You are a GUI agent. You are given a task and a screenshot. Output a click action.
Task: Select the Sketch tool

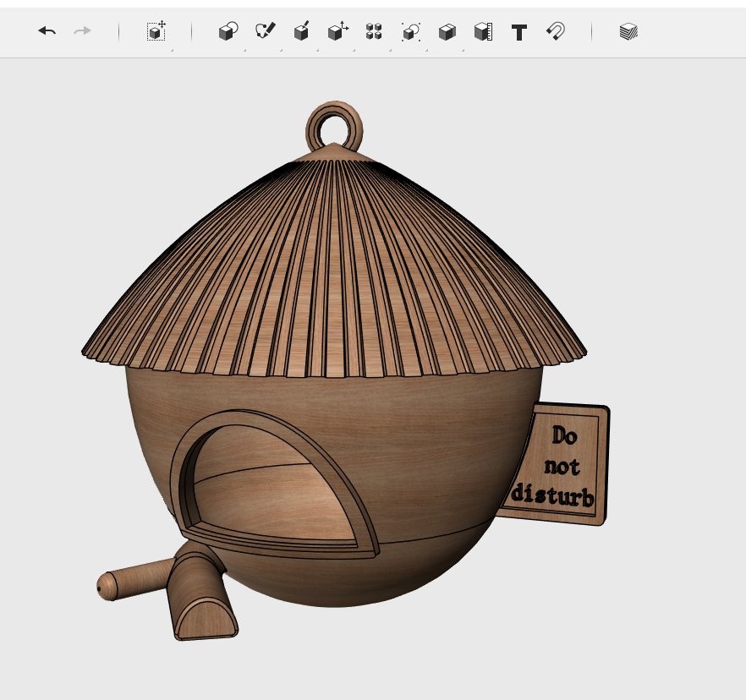pos(265,31)
